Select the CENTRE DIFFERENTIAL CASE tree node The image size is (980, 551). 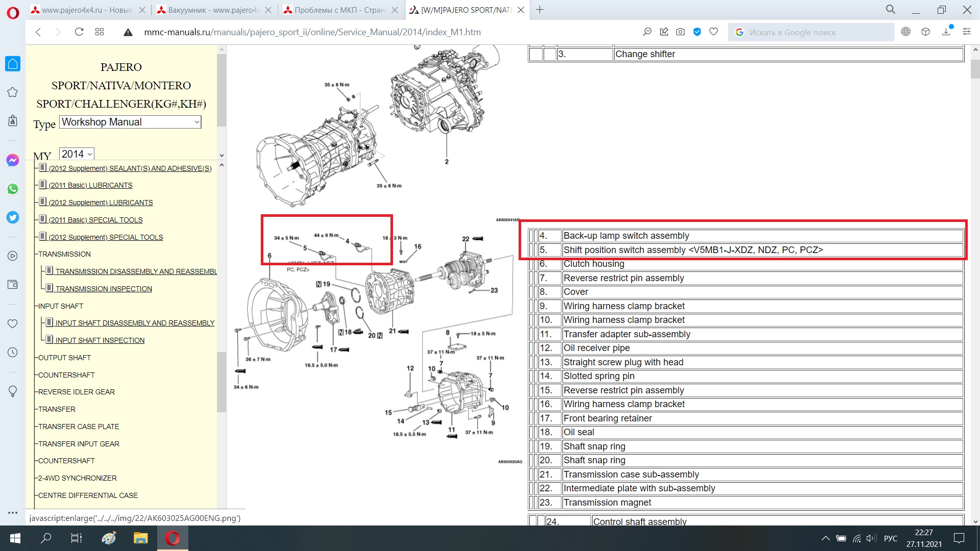pyautogui.click(x=88, y=495)
